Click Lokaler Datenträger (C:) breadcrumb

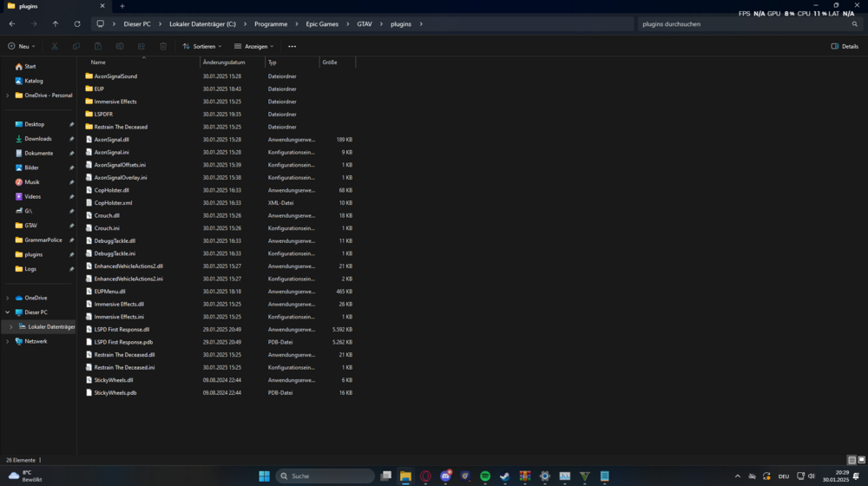[x=202, y=24]
